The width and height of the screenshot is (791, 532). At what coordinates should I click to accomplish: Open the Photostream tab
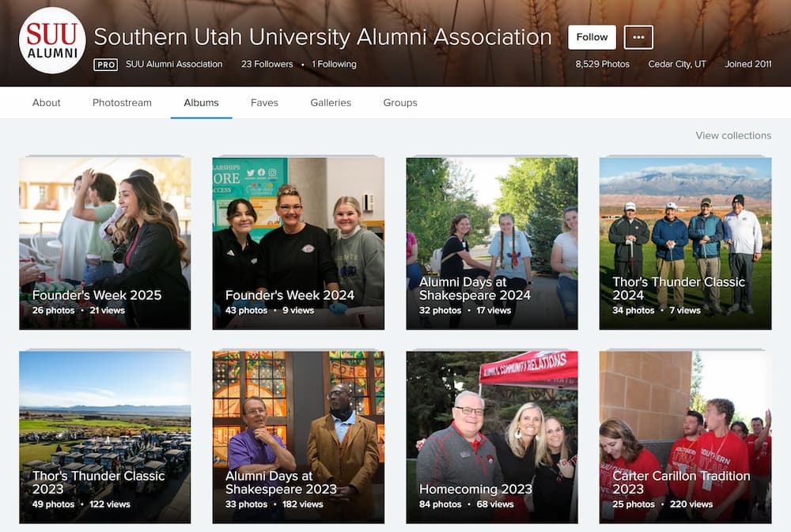tap(122, 103)
